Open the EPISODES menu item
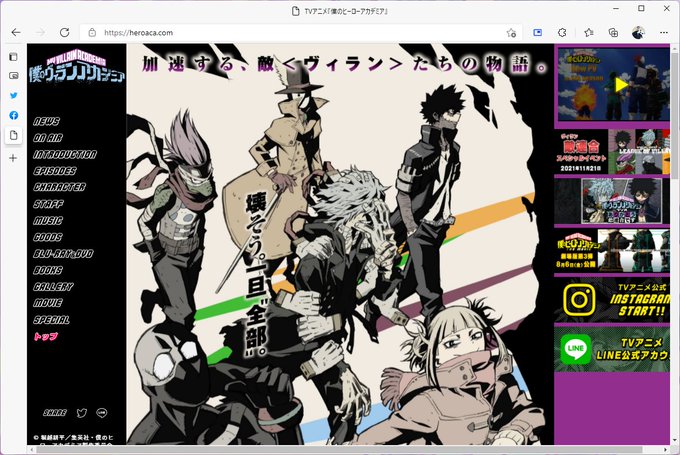This screenshot has width=680, height=455. [x=55, y=171]
